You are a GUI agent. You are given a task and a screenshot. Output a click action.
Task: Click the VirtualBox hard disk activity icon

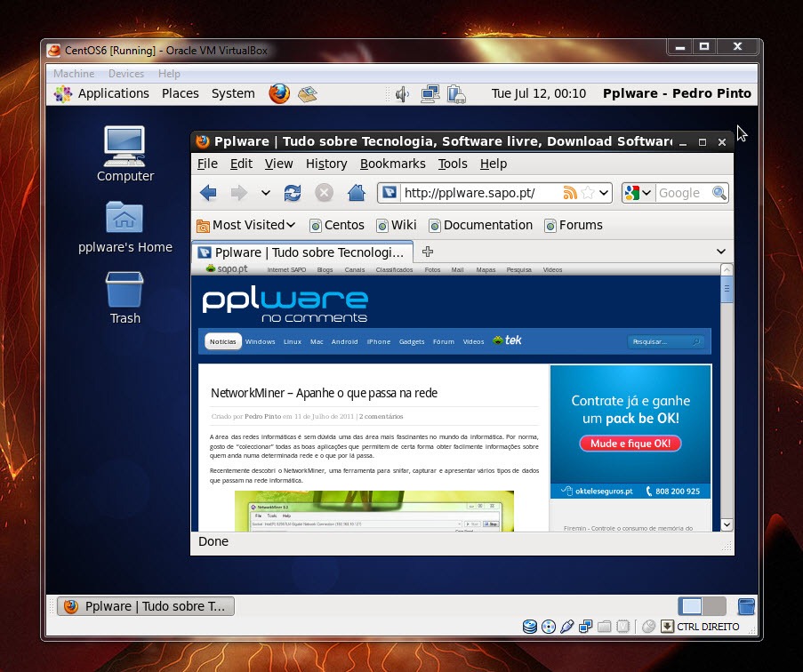(529, 627)
